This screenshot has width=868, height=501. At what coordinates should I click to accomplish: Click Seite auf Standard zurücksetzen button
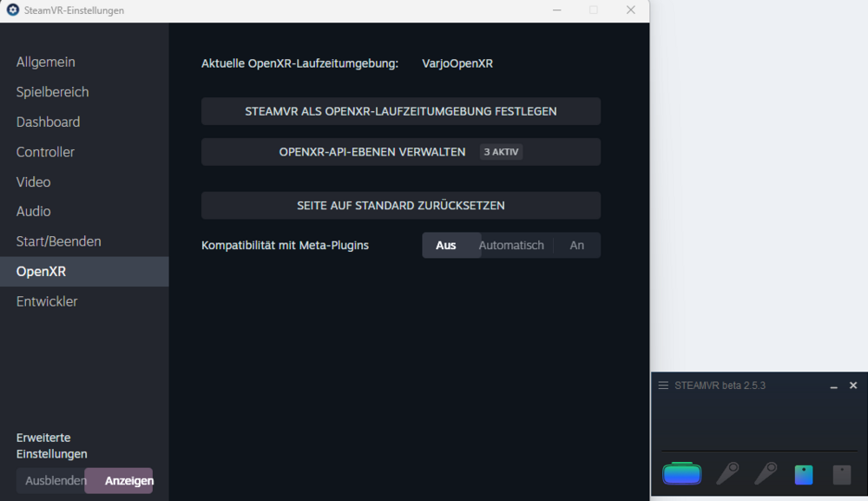point(401,206)
